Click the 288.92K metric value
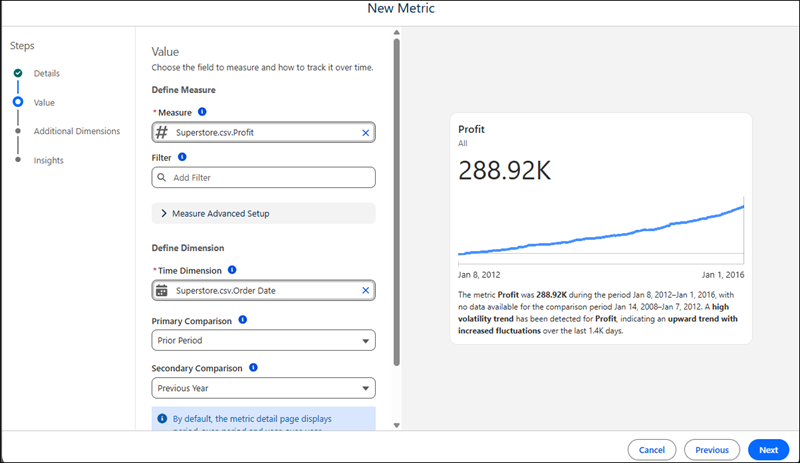This screenshot has height=464, width=800. pos(505,170)
